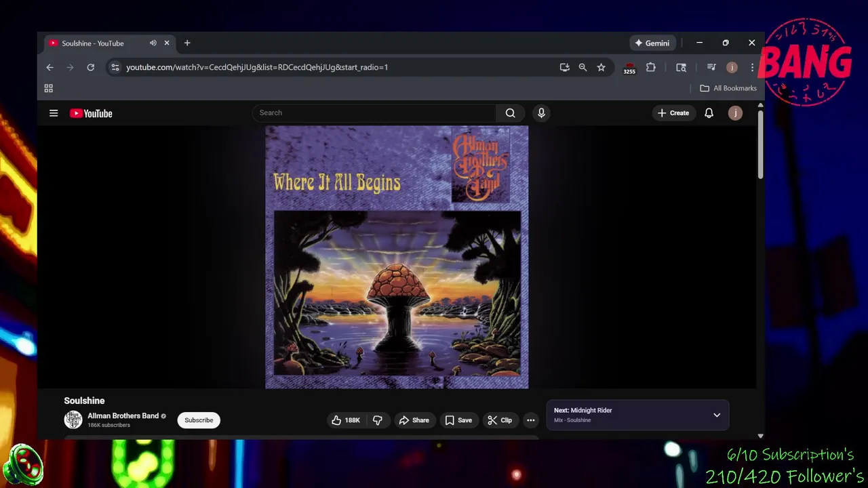Screen dimensions: 868x488
Task: Open the notifications bell
Action: pos(709,113)
